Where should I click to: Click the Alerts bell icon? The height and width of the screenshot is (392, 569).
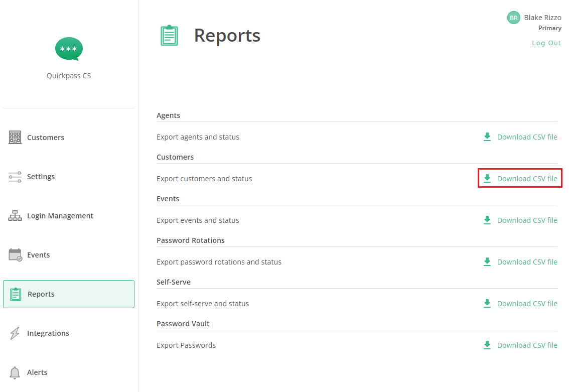click(x=15, y=372)
